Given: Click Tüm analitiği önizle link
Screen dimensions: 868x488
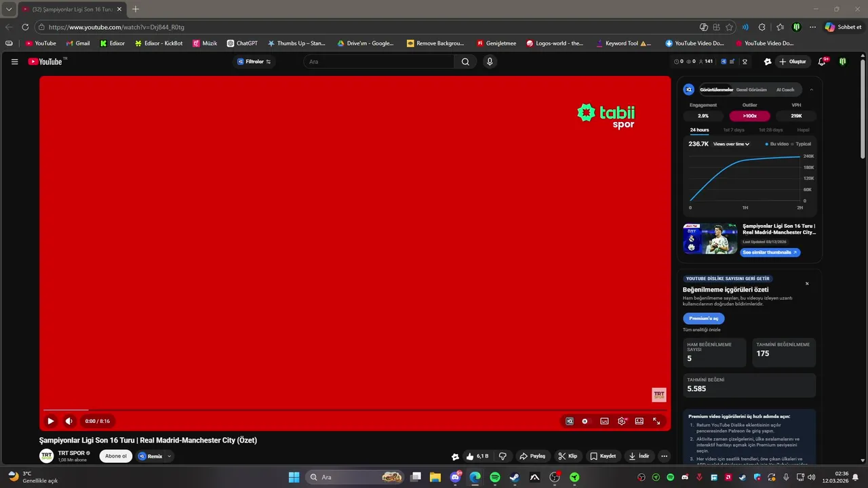Looking at the screenshot, I should point(701,329).
